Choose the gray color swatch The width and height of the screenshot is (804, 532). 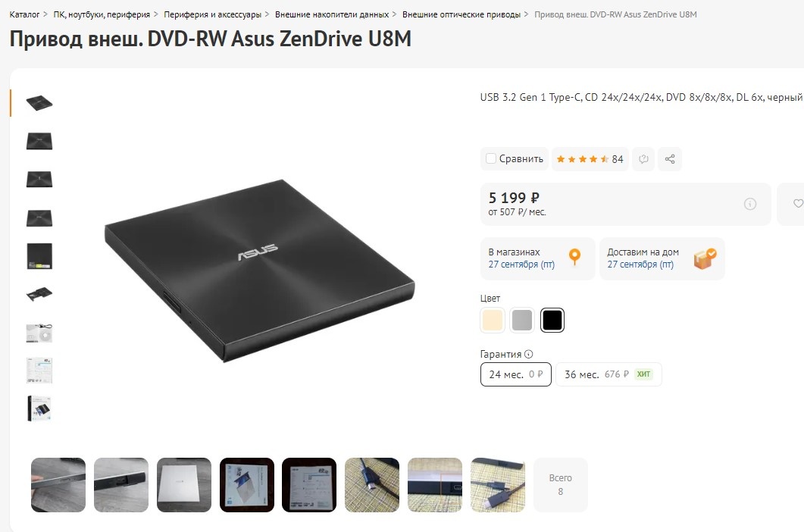[522, 320]
